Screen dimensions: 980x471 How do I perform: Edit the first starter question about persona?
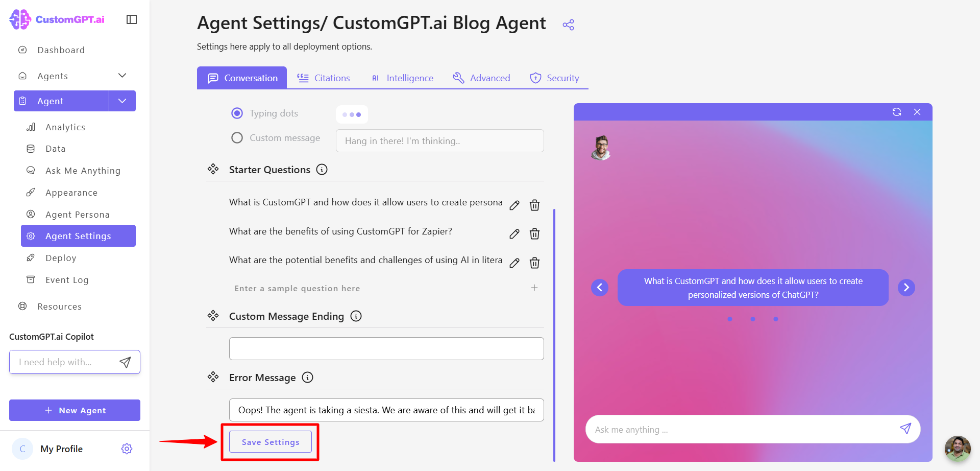point(514,205)
